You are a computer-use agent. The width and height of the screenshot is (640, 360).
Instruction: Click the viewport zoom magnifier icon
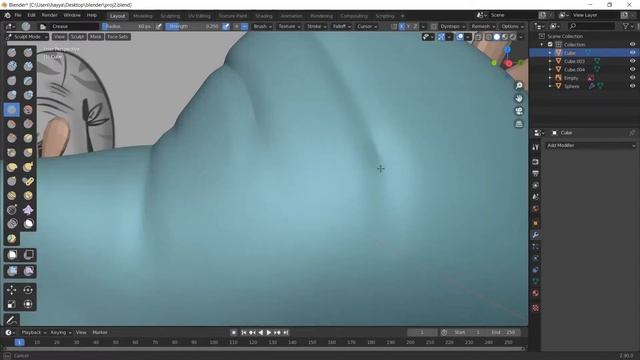coord(519,85)
